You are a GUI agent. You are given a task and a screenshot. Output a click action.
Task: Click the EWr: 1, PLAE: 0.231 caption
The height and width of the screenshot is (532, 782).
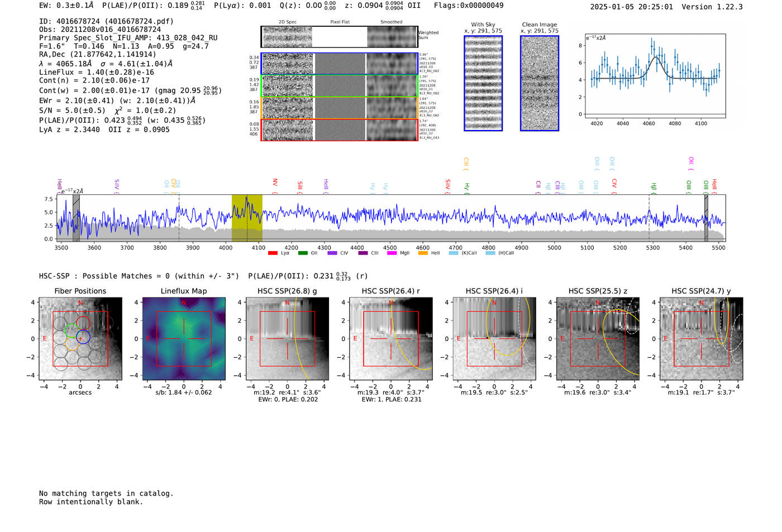point(392,400)
